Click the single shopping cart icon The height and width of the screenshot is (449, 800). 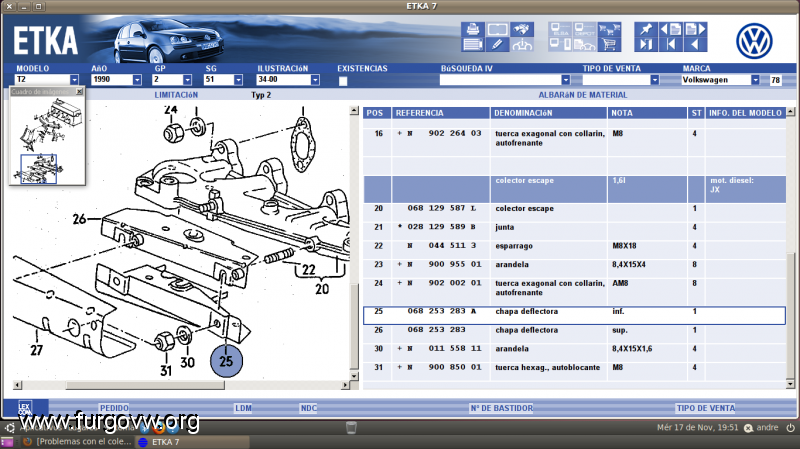pyautogui.click(x=609, y=44)
